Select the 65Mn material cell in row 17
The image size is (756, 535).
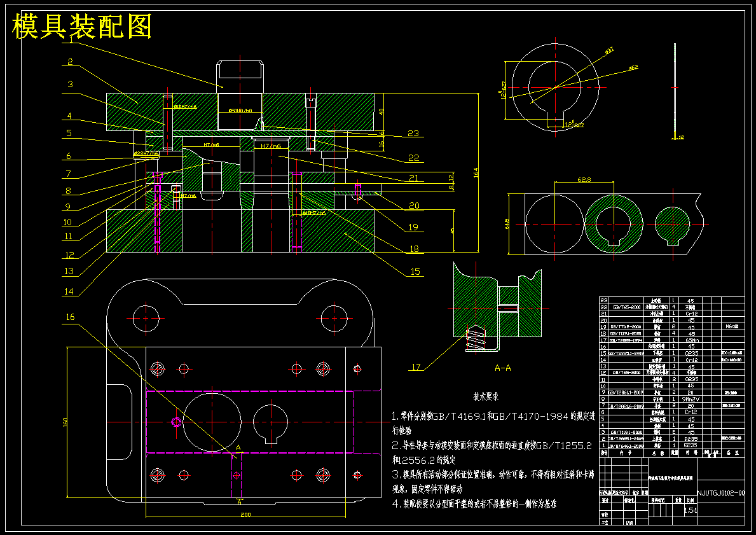(691, 340)
